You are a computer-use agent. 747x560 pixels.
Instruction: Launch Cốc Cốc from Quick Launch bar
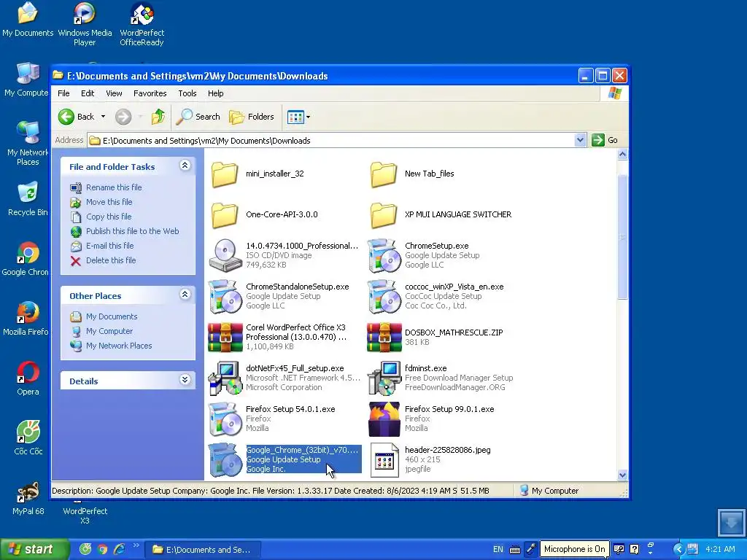[85, 549]
